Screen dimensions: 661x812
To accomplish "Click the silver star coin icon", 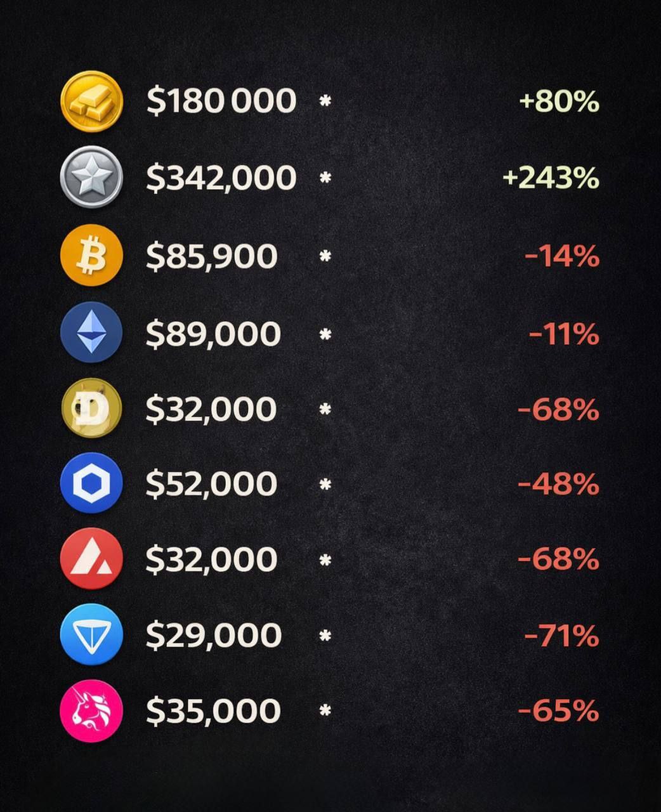I will [x=91, y=177].
